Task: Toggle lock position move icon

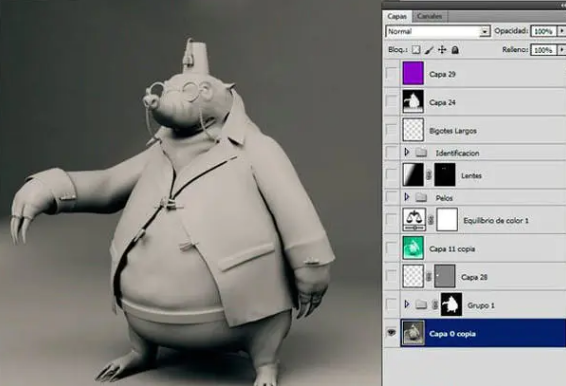Action: tap(442, 50)
